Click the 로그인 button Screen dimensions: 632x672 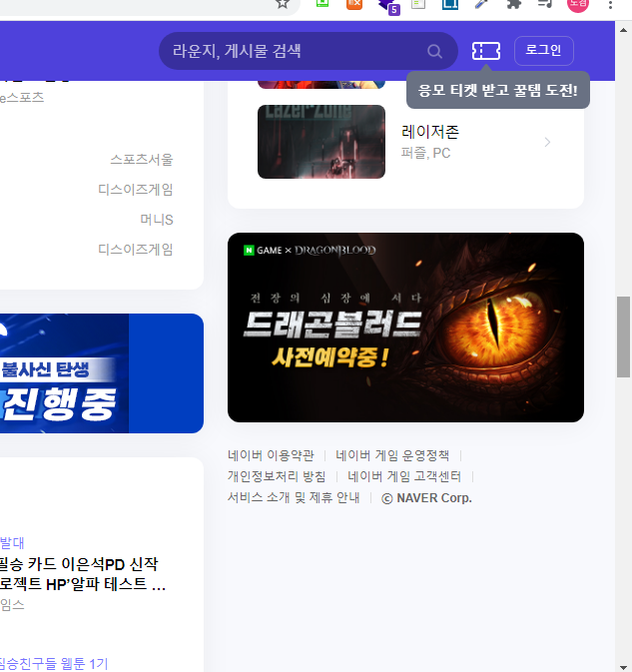[544, 51]
